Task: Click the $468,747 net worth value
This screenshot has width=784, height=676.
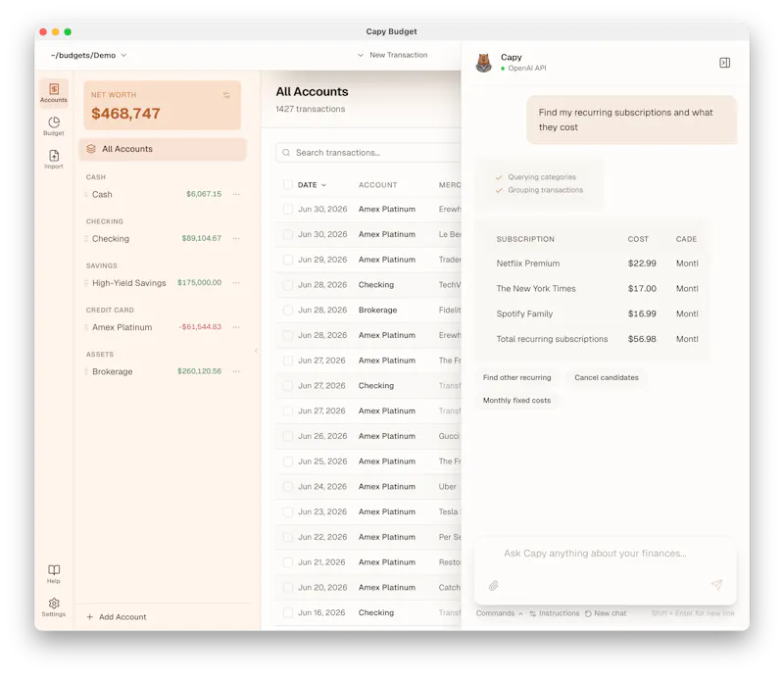Action: (x=125, y=114)
